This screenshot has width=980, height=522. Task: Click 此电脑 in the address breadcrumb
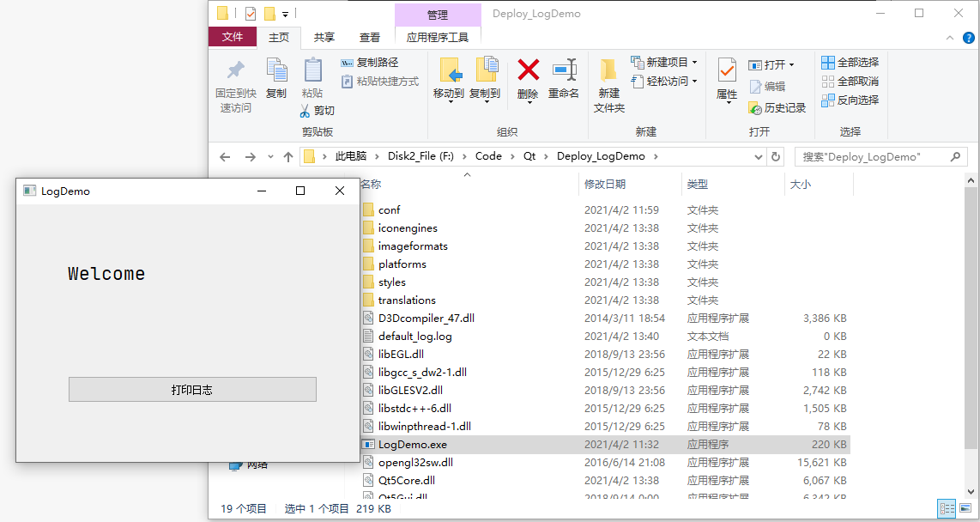click(x=351, y=156)
